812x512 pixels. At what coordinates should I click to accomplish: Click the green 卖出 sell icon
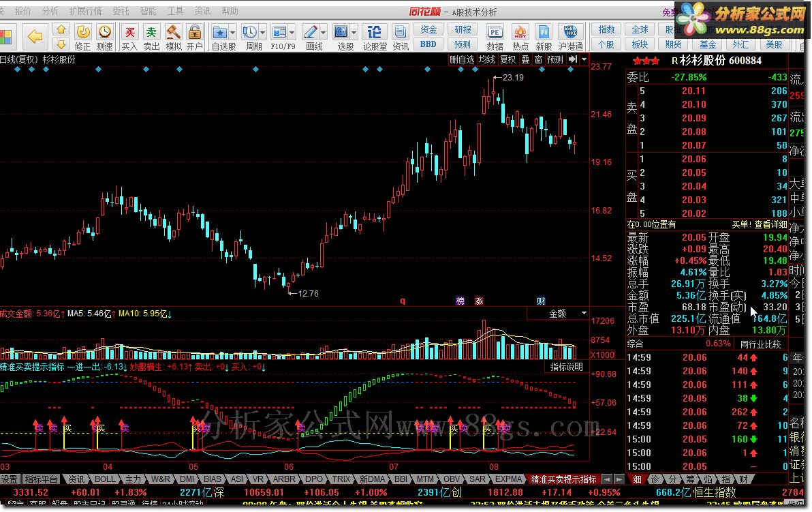click(x=151, y=32)
